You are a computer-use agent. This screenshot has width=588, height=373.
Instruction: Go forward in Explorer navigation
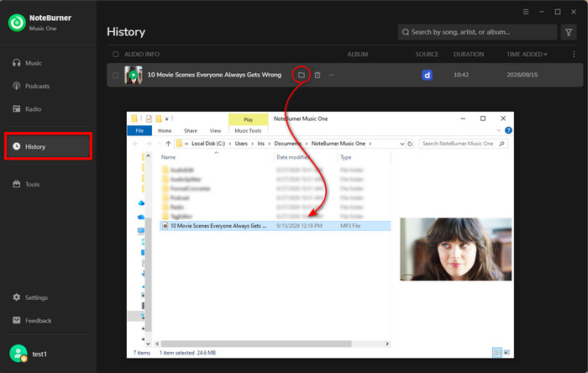149,144
